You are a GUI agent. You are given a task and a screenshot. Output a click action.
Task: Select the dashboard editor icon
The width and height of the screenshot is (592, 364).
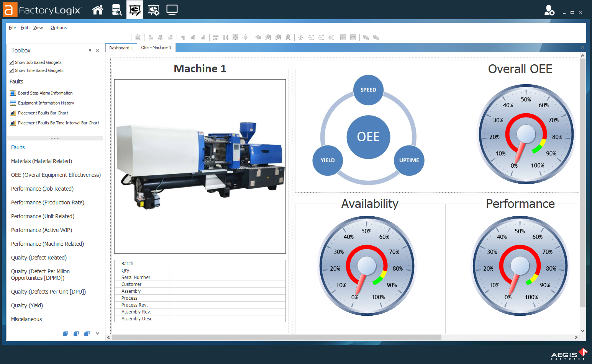pyautogui.click(x=135, y=10)
